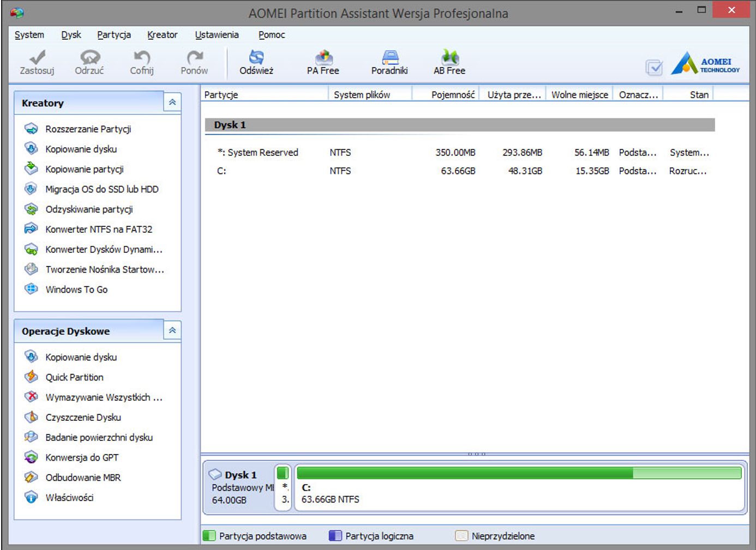Open the Ustawienia menu
This screenshot has width=756, height=550.
point(217,35)
